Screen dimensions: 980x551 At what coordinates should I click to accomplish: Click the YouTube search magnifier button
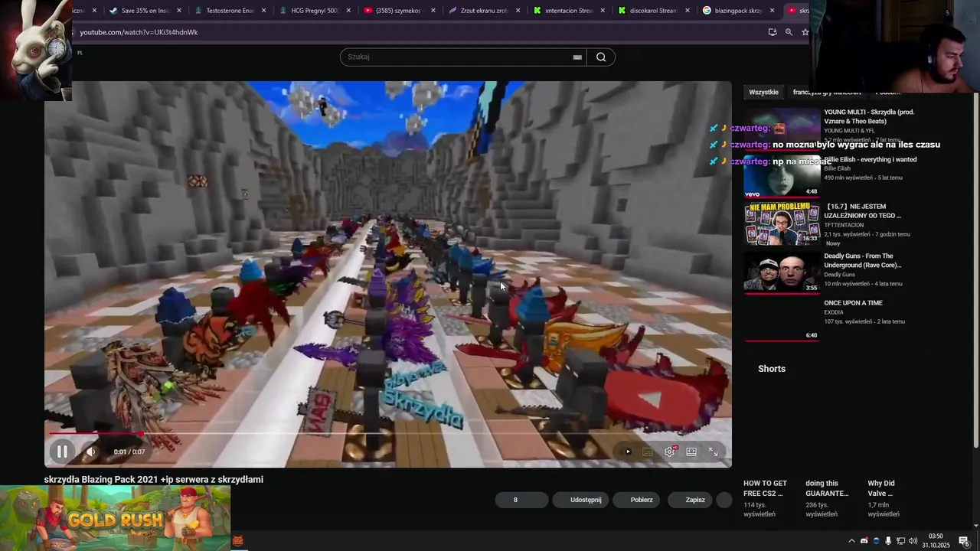click(x=601, y=57)
